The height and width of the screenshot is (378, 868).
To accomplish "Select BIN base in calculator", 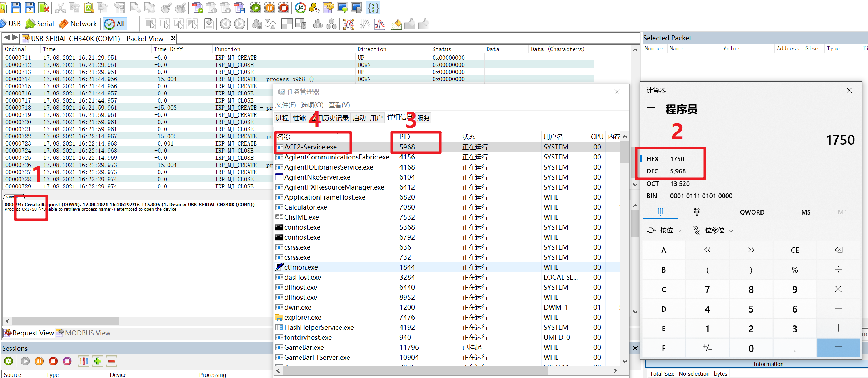I will click(x=689, y=196).
